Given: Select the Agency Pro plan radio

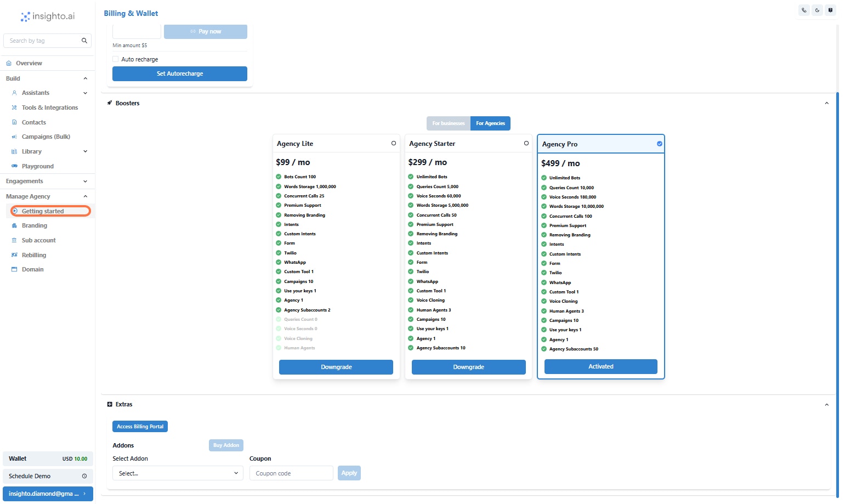Looking at the screenshot, I should point(660,144).
